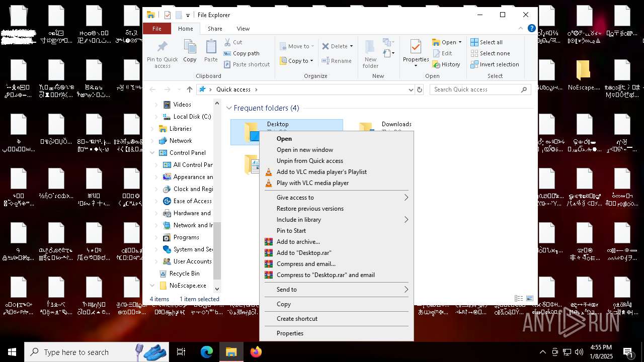Click Rename in the ribbon
The image size is (644, 362).
point(337,61)
